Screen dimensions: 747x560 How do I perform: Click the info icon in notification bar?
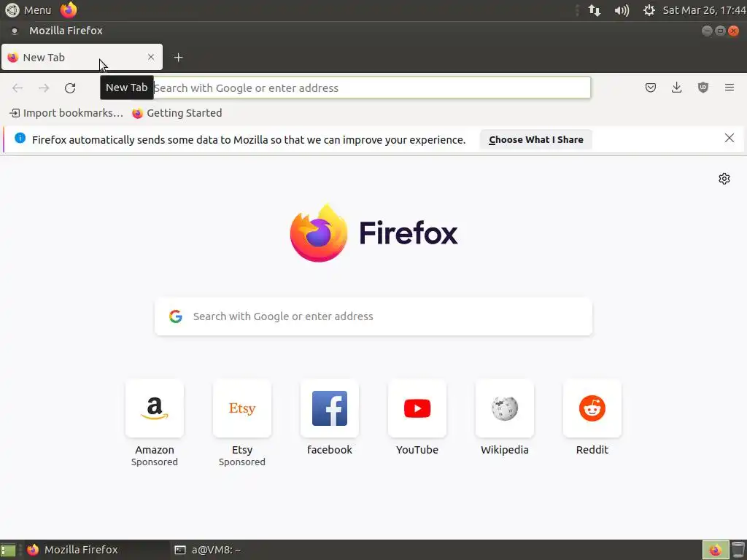(20, 138)
